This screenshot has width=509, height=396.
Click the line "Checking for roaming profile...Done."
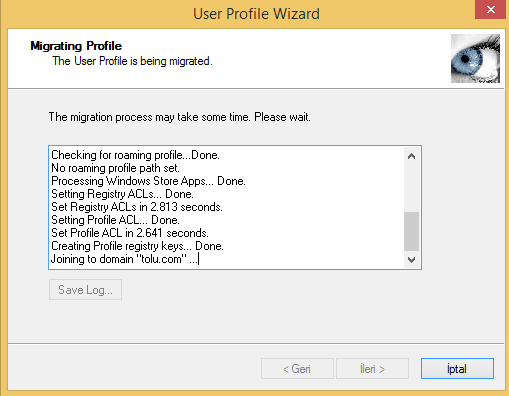(135, 155)
